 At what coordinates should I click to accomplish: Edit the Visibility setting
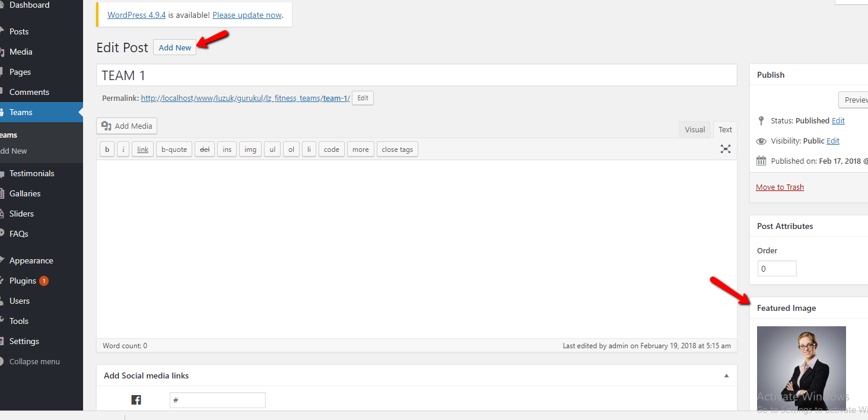[832, 141]
